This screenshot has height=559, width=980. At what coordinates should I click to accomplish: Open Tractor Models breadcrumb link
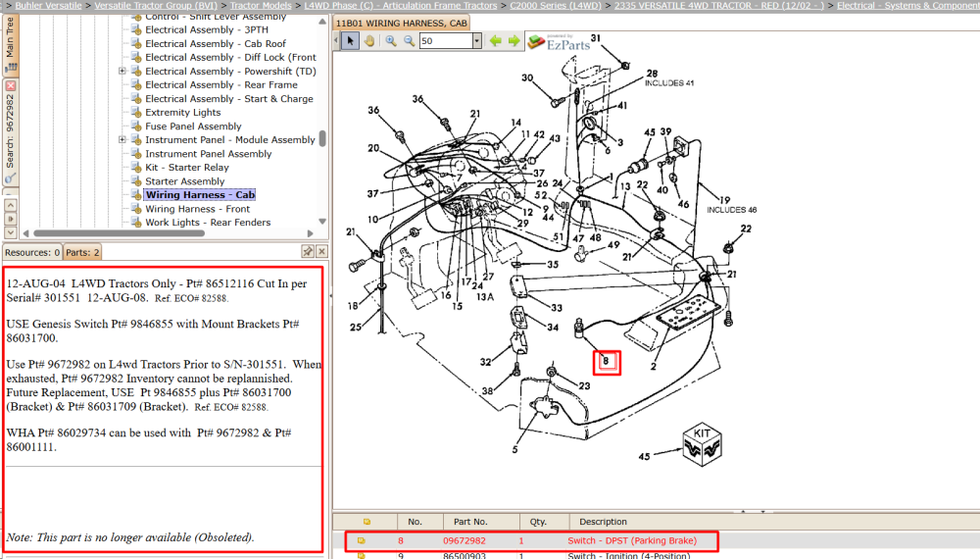point(261,5)
